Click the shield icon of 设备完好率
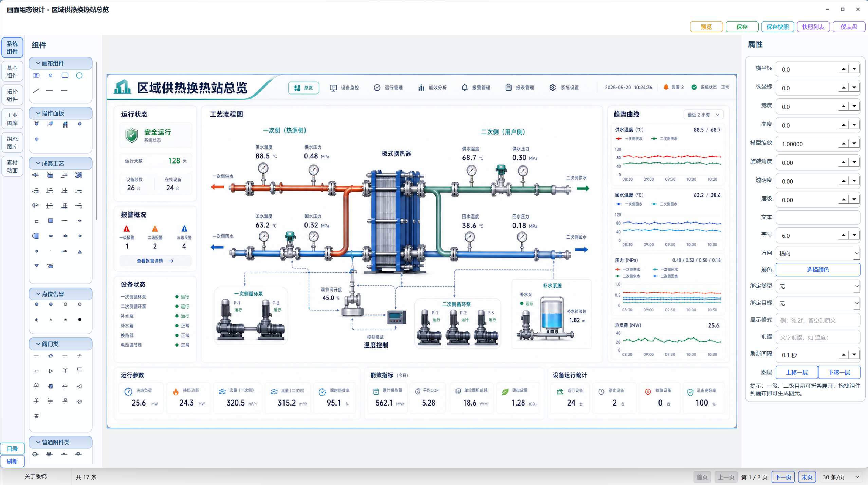Image resolution: width=868 pixels, height=485 pixels. pyautogui.click(x=690, y=392)
